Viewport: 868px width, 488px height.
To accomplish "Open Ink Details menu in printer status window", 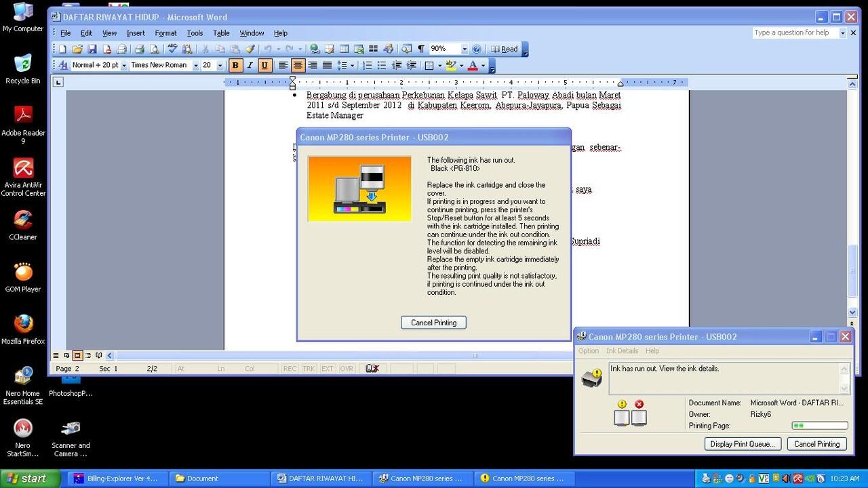I will [622, 351].
